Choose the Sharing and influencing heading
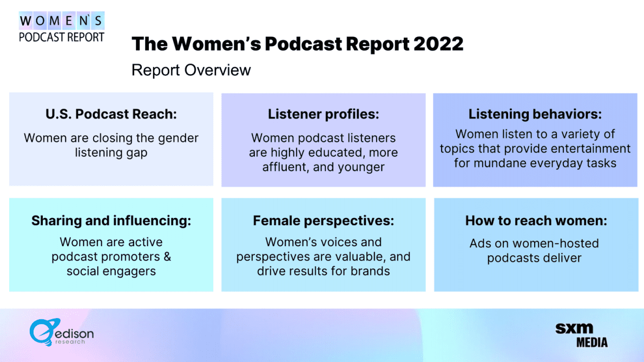The width and height of the screenshot is (644, 362). [111, 220]
